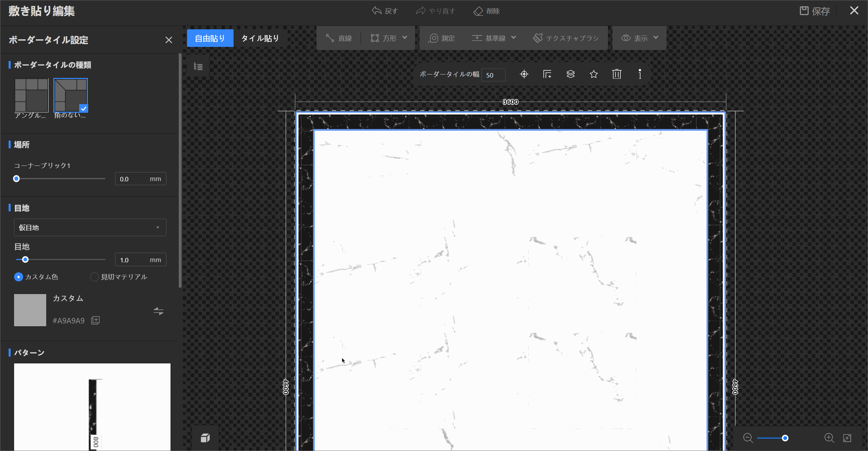Image resolution: width=868 pixels, height=451 pixels.
Task: Select the 見切マテリアル radio button
Action: pyautogui.click(x=94, y=277)
